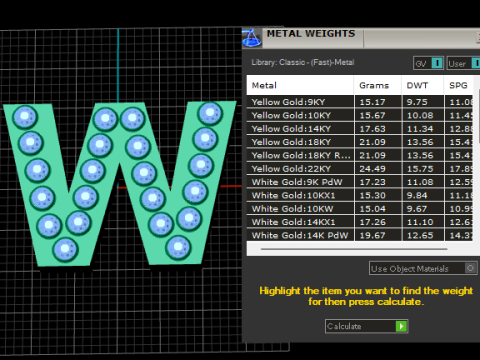Image resolution: width=480 pixels, height=360 pixels.
Task: Select the Yellow Gold:18KY row
Action: point(360,142)
